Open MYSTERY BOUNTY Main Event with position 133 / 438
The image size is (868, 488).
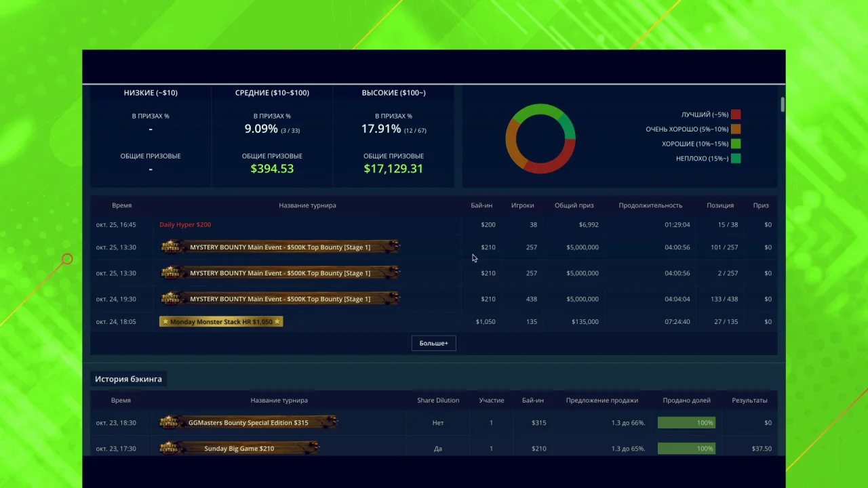click(280, 298)
